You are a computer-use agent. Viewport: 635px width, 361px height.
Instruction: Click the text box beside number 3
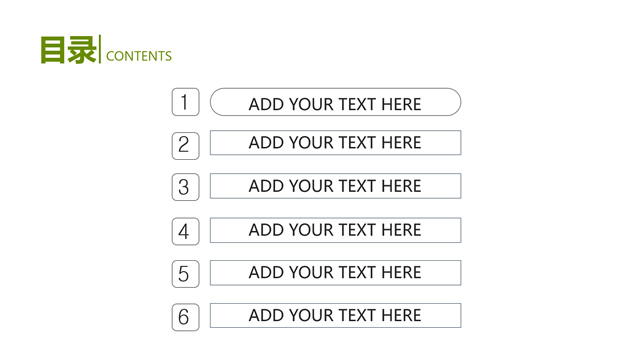[x=335, y=186]
